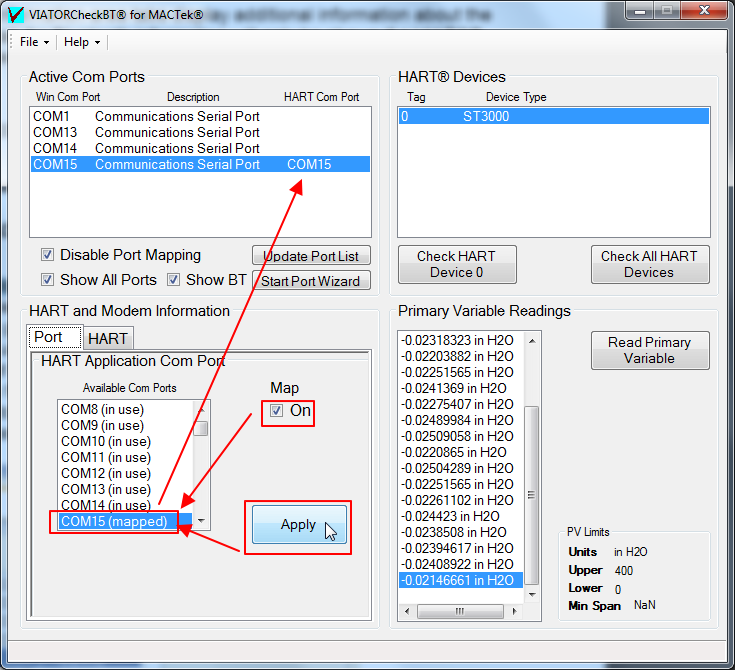Switch to the Port tab

point(55,337)
